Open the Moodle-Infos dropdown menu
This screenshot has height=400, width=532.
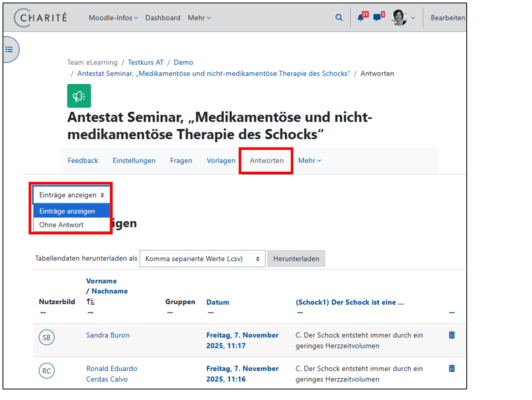click(x=113, y=18)
